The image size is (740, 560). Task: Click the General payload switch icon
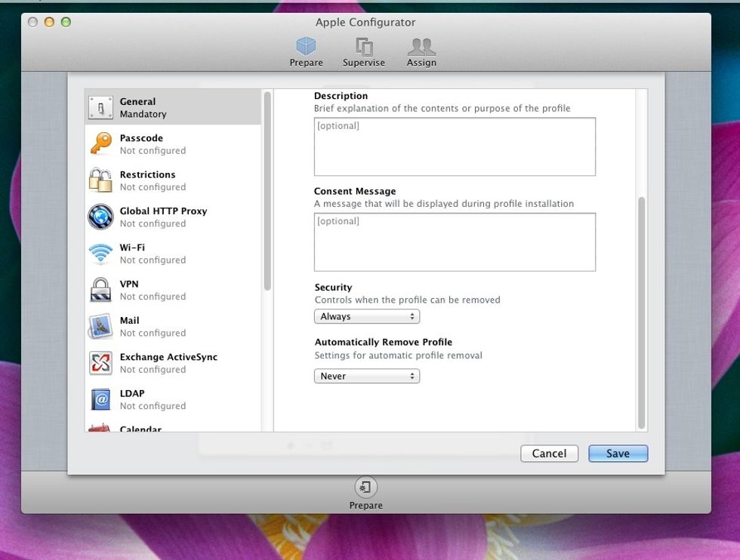click(100, 108)
